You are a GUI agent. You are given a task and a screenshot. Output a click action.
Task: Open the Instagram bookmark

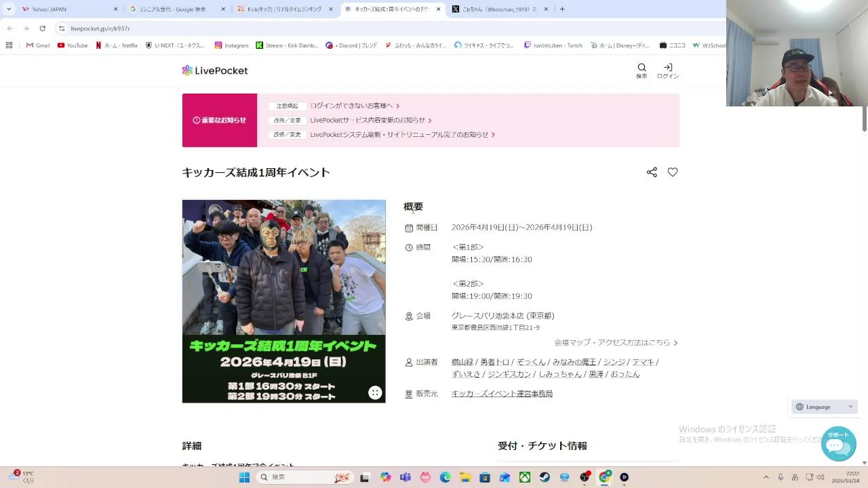(231, 45)
